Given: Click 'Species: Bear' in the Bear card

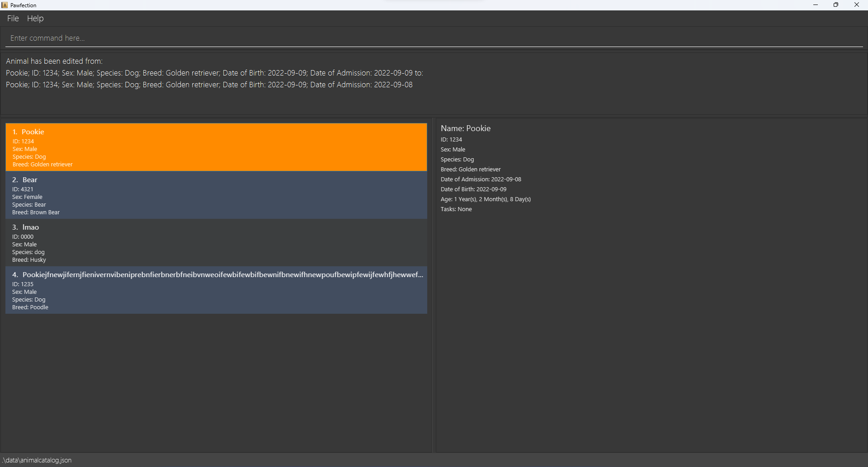Looking at the screenshot, I should pyautogui.click(x=29, y=205).
